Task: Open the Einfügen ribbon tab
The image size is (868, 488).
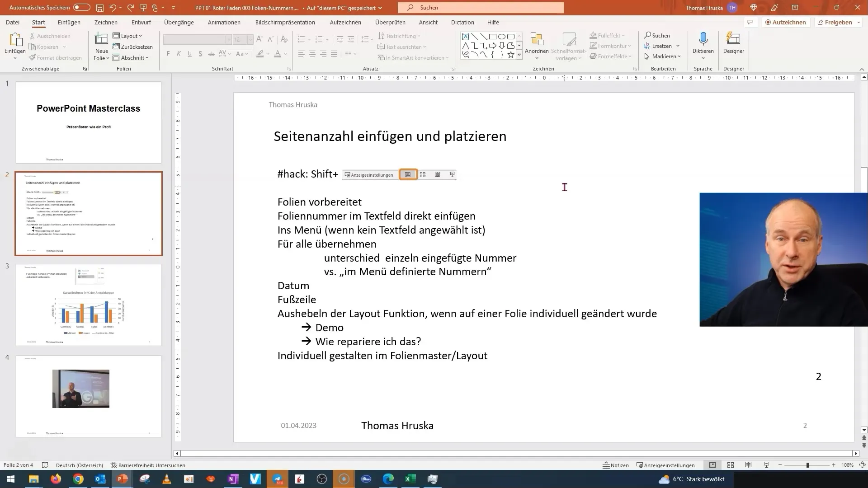Action: [69, 22]
